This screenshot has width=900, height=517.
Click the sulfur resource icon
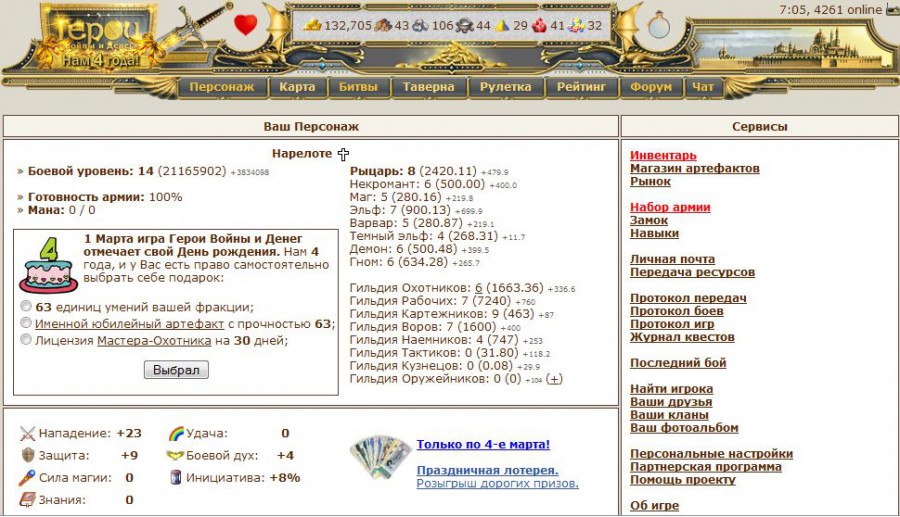click(502, 25)
